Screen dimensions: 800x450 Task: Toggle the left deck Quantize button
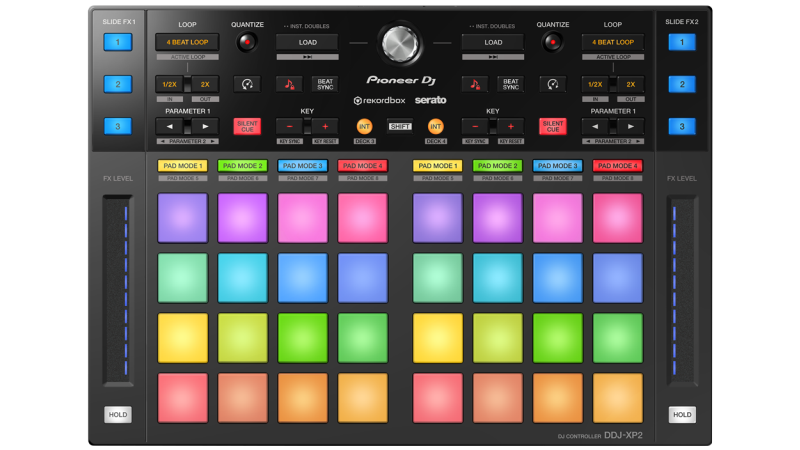(246, 42)
